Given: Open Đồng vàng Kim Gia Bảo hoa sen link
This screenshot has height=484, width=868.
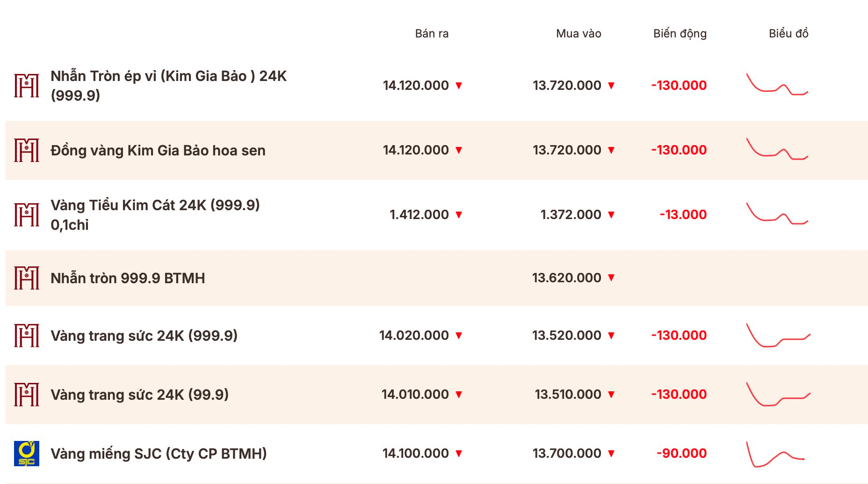Looking at the screenshot, I should (158, 150).
